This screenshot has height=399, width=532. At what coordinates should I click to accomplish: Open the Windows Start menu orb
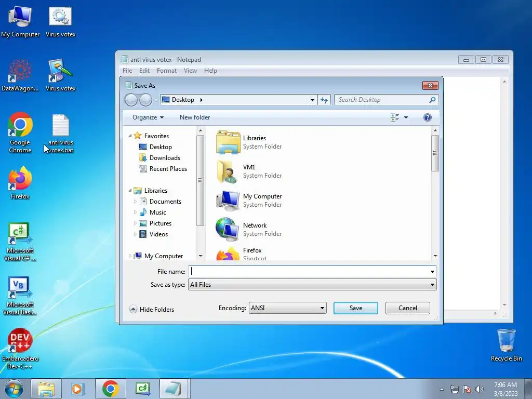14,389
